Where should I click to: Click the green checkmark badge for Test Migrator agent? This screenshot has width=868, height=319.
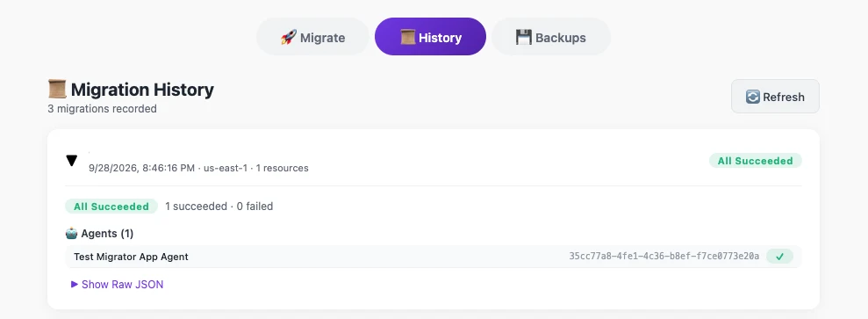(779, 257)
